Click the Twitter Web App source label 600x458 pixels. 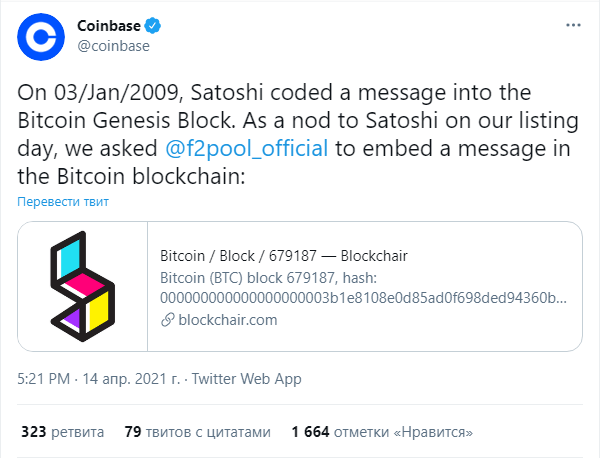coord(246,379)
